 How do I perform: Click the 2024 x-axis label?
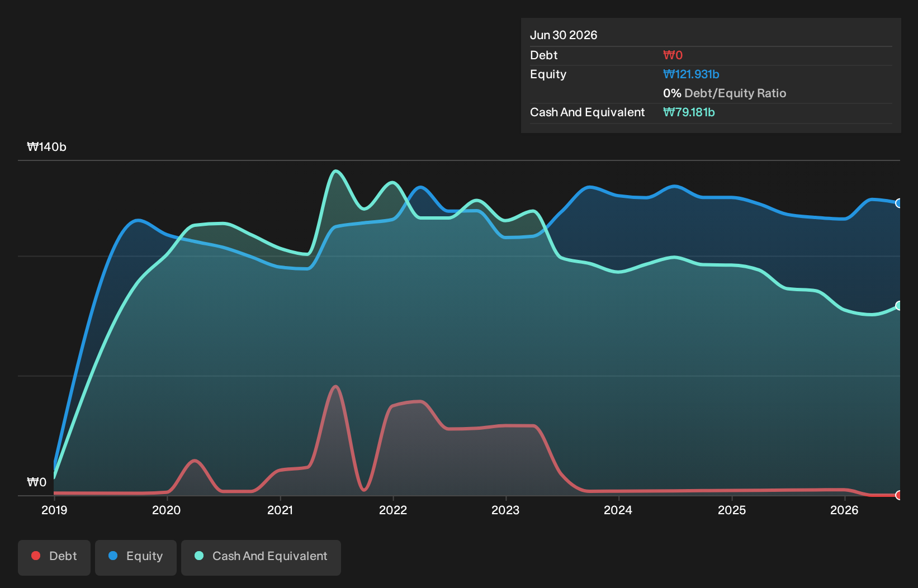[x=618, y=510]
